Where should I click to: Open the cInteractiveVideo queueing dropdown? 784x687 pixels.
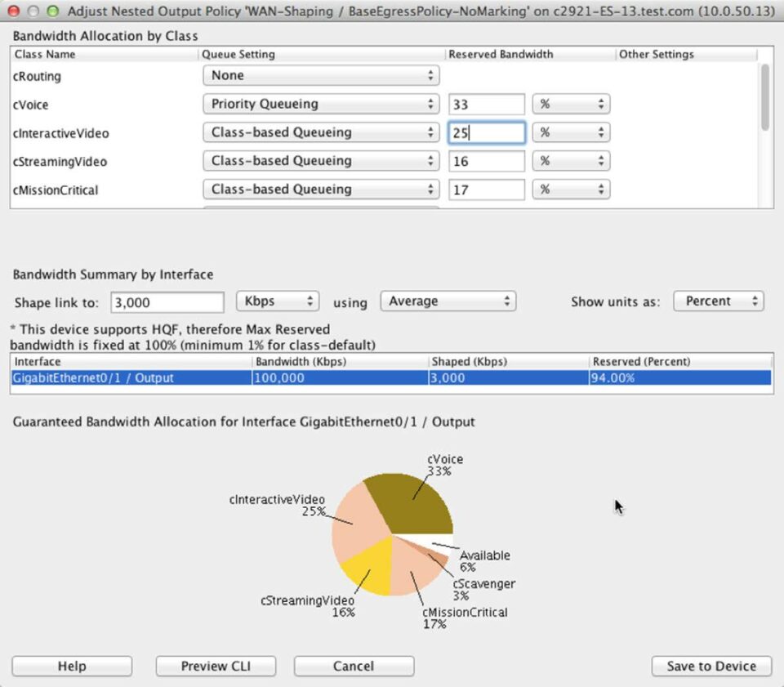coord(320,132)
